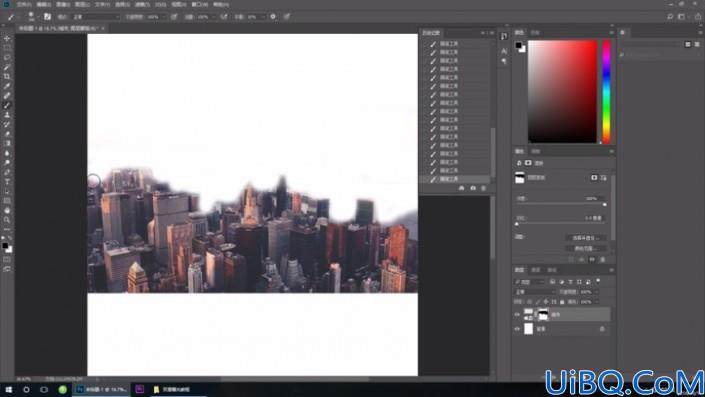This screenshot has width=705, height=397.
Task: Select the Move tool in toolbar
Action: pyautogui.click(x=7, y=39)
